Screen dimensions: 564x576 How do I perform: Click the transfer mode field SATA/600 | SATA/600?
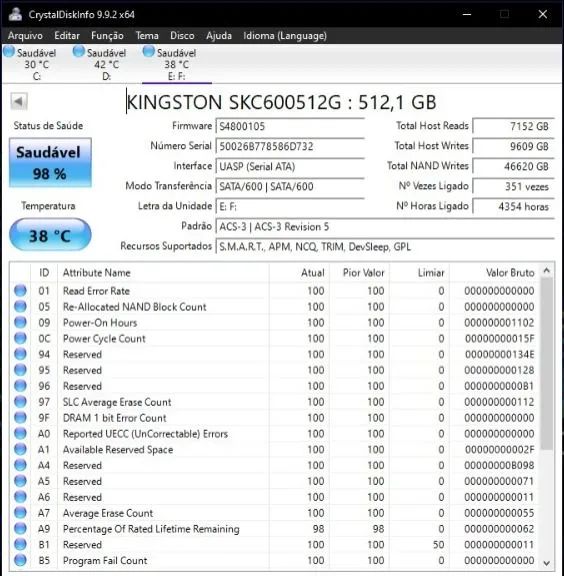290,187
